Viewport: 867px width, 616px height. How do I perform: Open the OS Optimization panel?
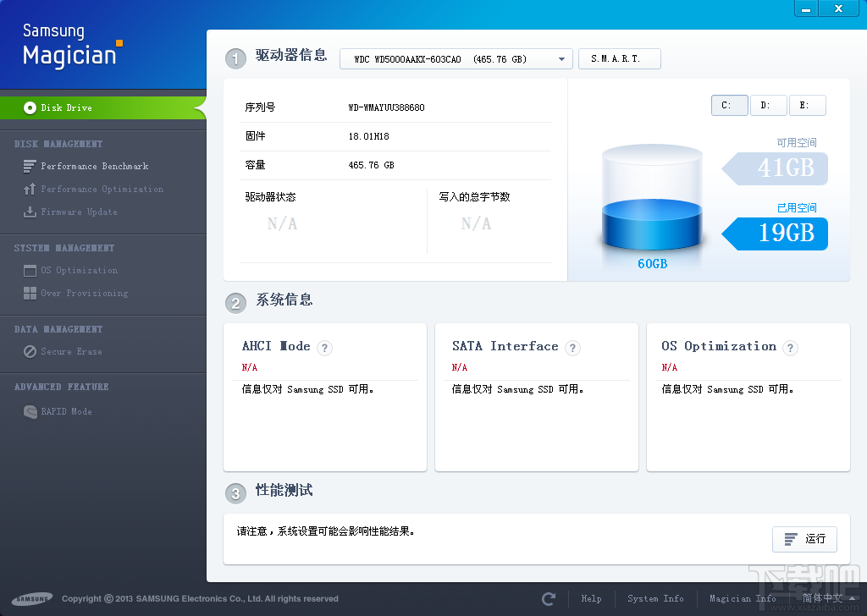point(80,270)
